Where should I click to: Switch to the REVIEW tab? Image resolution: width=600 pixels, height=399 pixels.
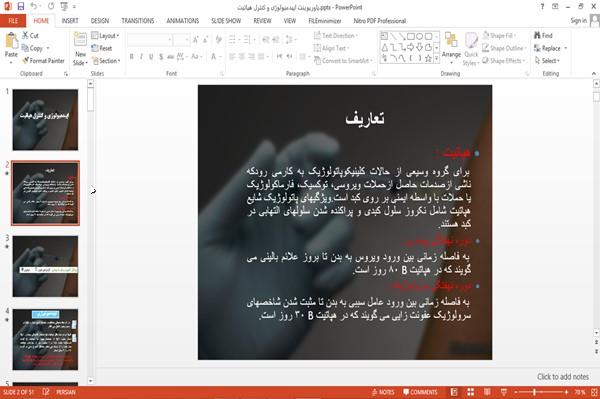pos(262,21)
